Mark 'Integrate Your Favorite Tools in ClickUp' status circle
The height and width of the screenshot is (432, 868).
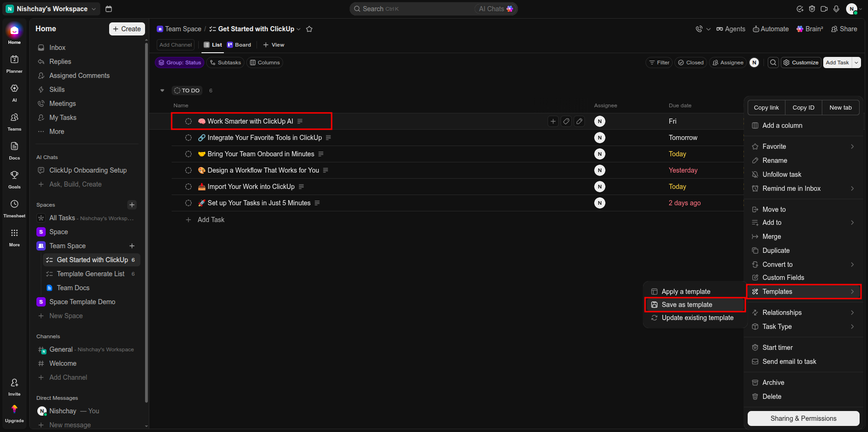188,138
